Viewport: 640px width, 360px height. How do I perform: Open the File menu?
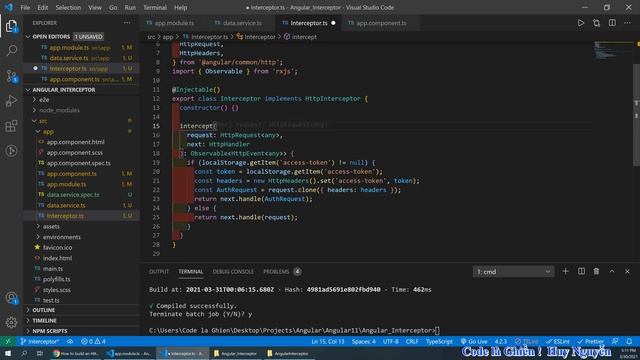(x=25, y=7)
